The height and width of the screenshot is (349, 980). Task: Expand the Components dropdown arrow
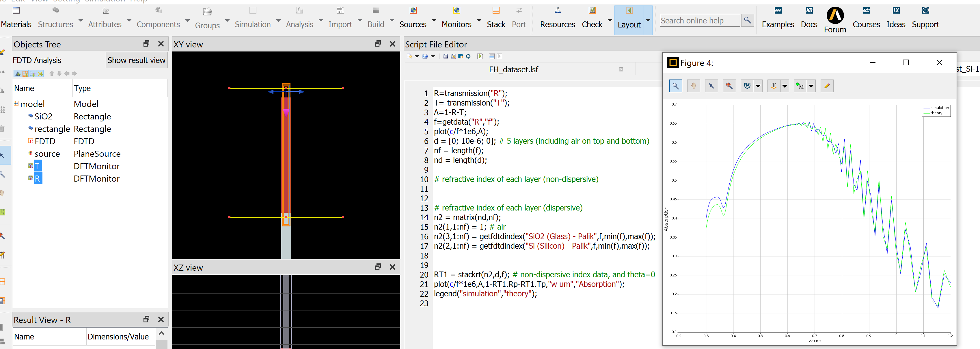(x=187, y=20)
